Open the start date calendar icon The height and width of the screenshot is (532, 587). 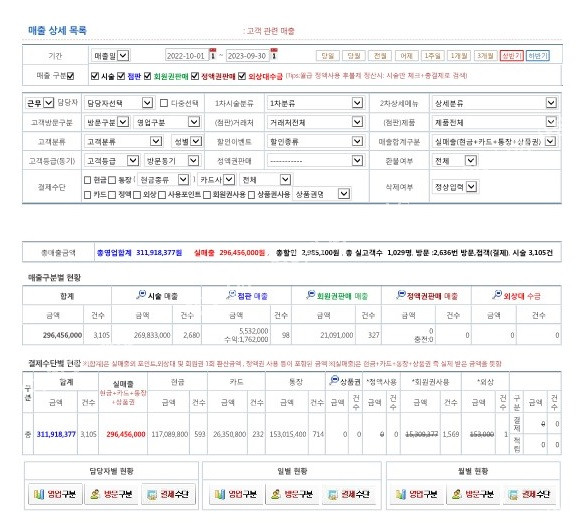[x=213, y=54]
